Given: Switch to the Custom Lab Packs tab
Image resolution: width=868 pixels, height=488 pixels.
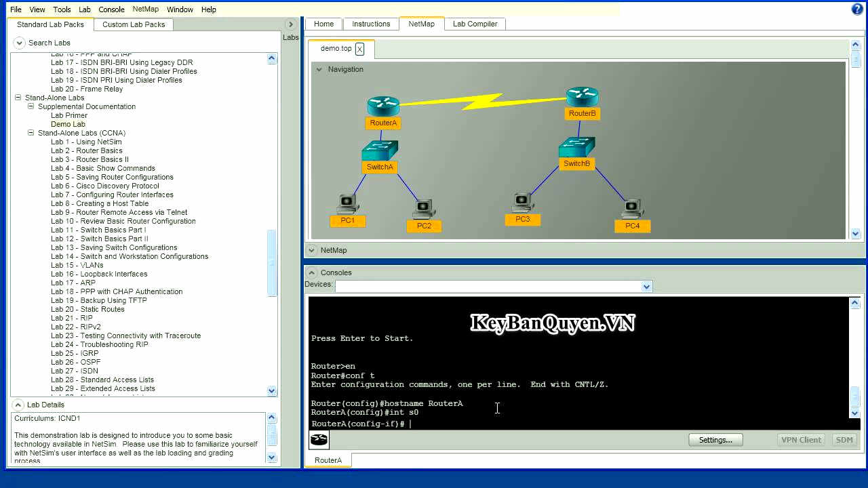Looking at the screenshot, I should [x=133, y=24].
